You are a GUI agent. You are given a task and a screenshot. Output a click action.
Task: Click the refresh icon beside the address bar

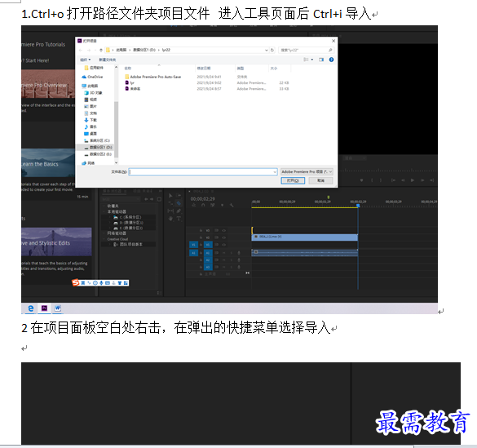272,50
